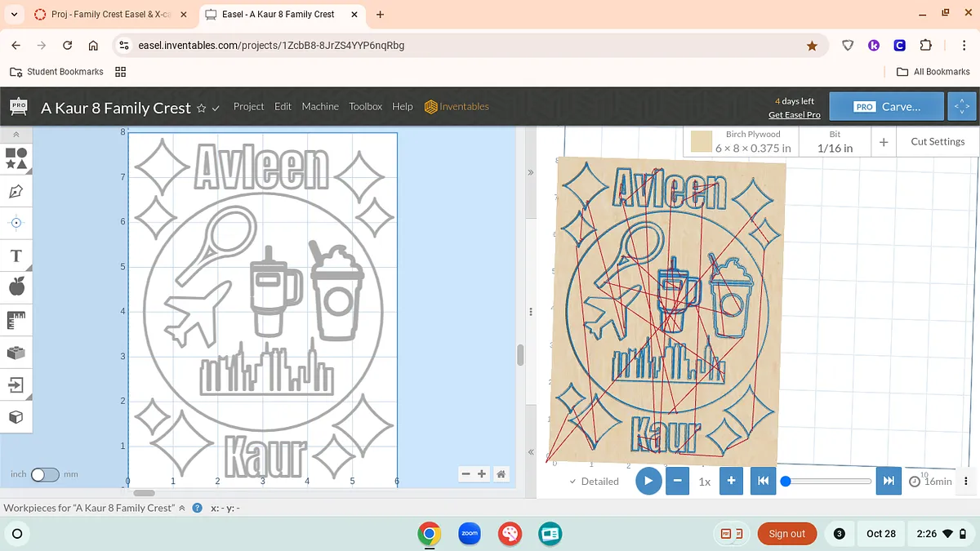
Task: Open the icon library with the apple icon
Action: click(16, 287)
